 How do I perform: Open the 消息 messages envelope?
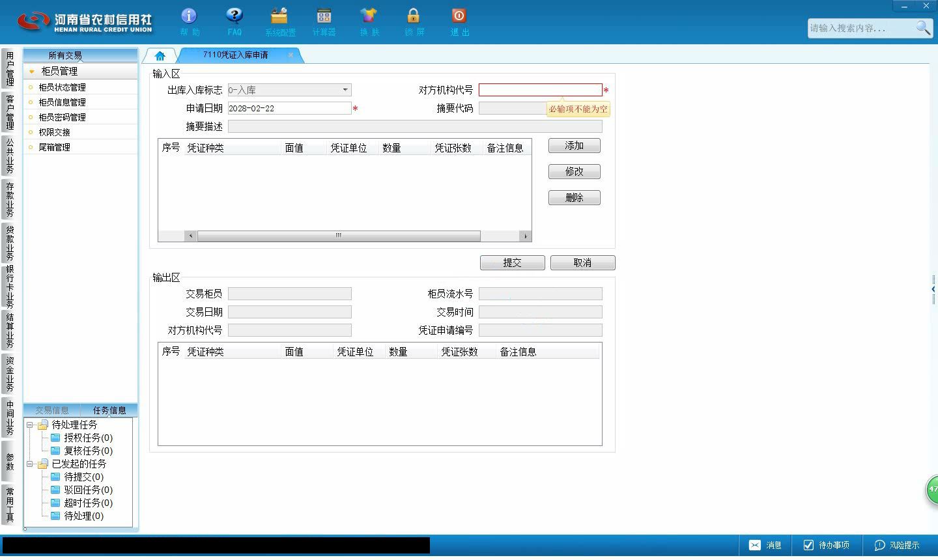click(755, 545)
